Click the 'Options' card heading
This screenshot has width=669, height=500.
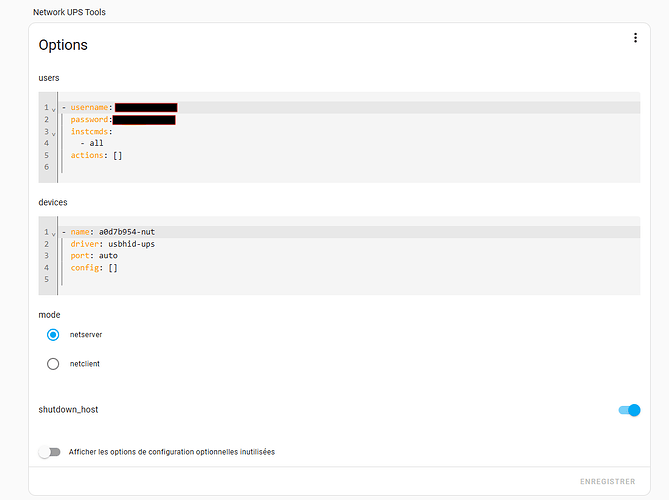click(63, 45)
